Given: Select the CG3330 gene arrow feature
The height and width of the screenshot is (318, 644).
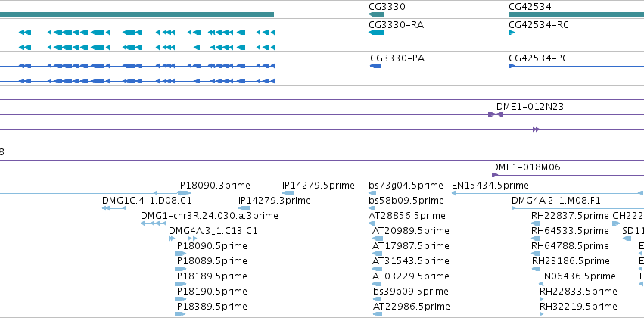Looking at the screenshot, I should pyautogui.click(x=377, y=14).
